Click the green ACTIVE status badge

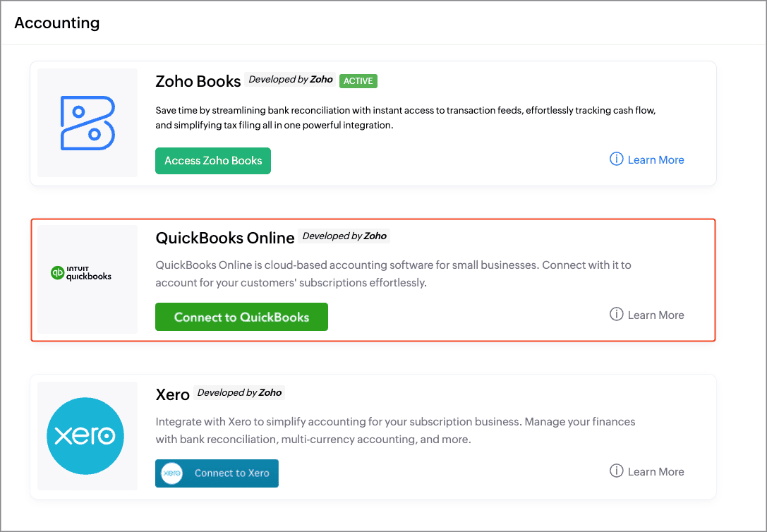point(358,80)
